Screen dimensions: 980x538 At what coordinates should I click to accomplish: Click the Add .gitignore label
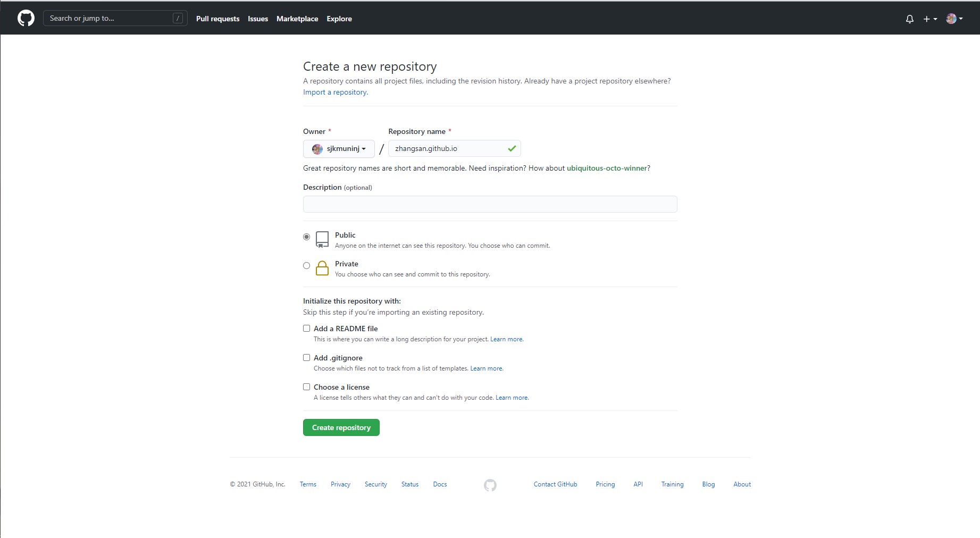338,358
